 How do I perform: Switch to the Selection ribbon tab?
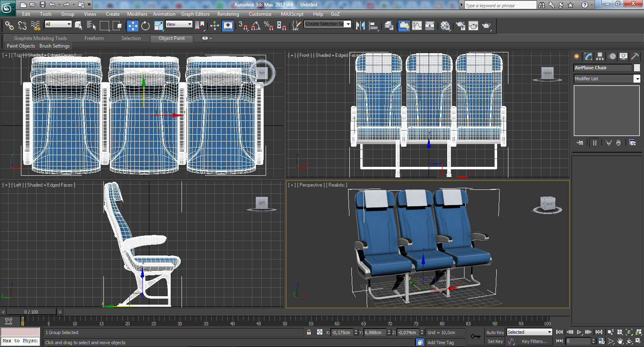click(x=131, y=38)
